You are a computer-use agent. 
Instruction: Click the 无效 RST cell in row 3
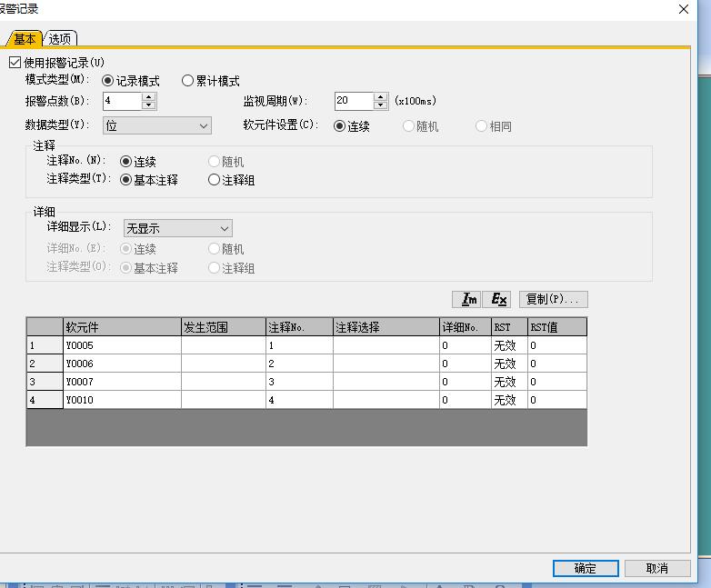tap(508, 382)
